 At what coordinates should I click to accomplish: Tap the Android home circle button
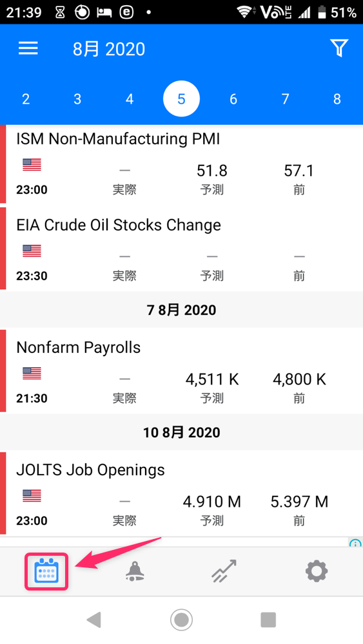[x=181, y=620]
